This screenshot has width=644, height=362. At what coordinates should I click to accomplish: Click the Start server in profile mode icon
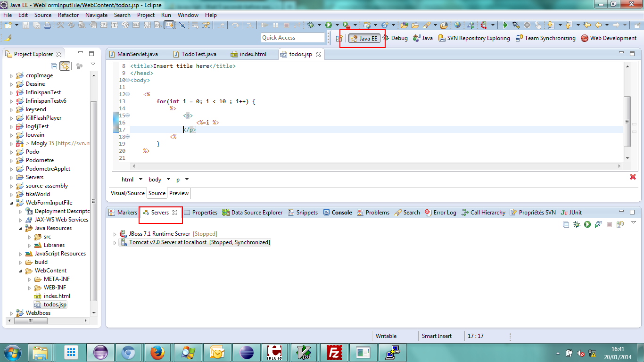click(598, 224)
